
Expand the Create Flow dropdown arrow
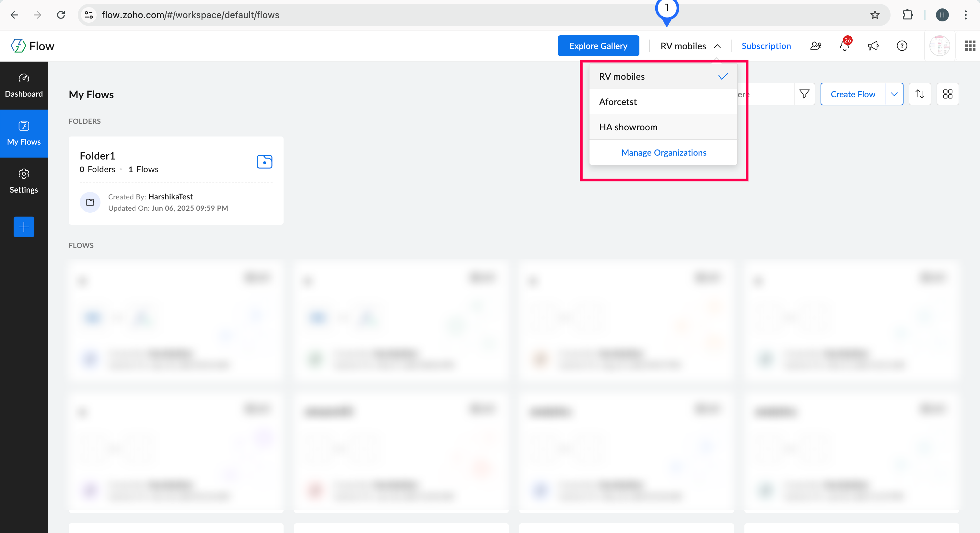coord(894,94)
